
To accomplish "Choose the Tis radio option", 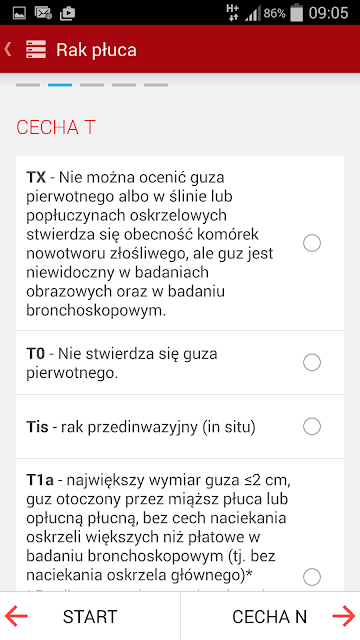I will click(x=312, y=427).
